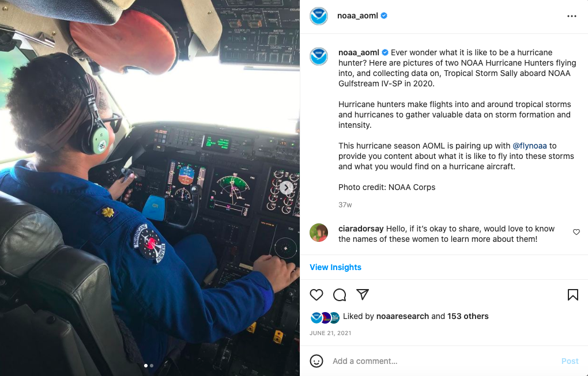Open the ciaradorsay profile picture

pyautogui.click(x=319, y=233)
